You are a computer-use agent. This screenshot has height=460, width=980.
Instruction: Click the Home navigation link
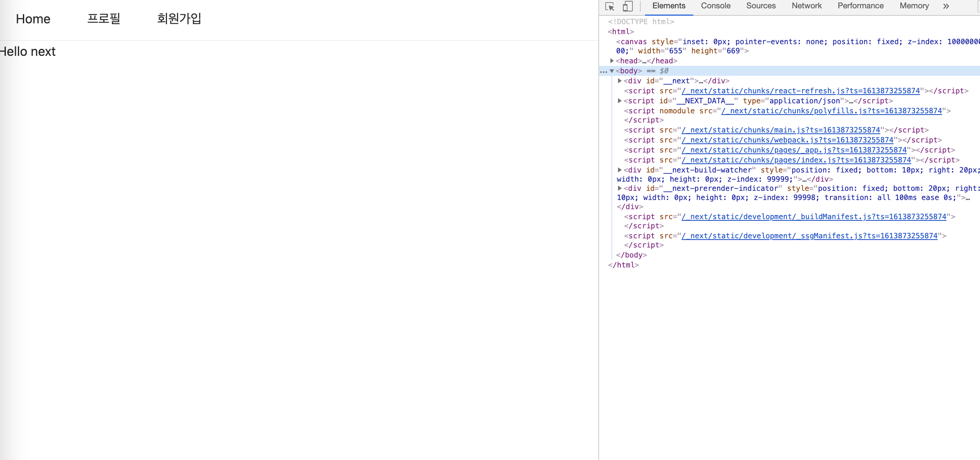pyautogui.click(x=33, y=19)
